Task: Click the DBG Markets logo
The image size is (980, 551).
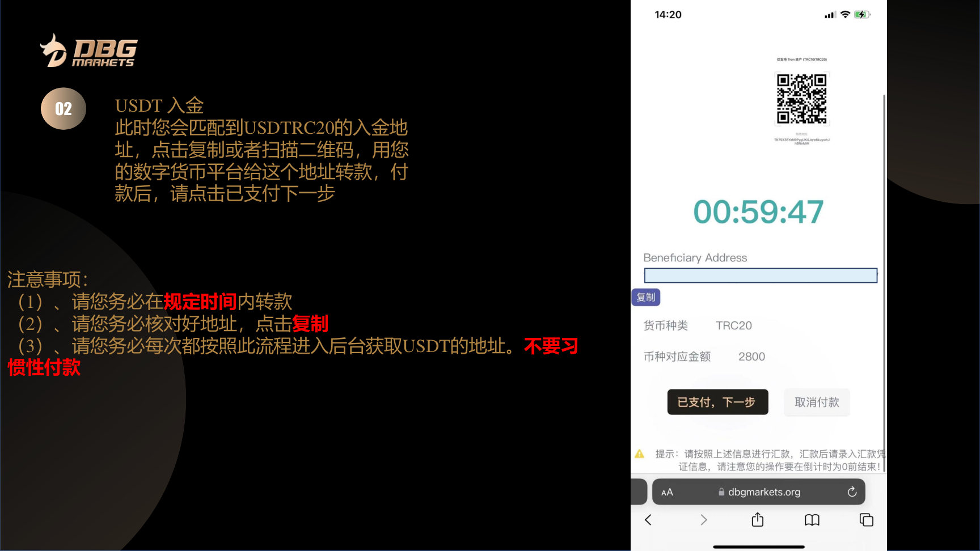Action: tap(88, 51)
